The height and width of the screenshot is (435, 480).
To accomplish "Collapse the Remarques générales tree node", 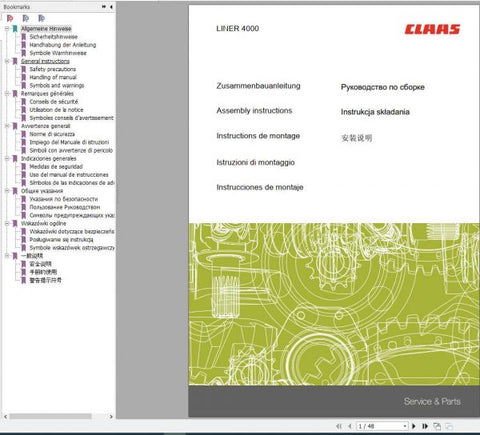I will click(x=7, y=94).
